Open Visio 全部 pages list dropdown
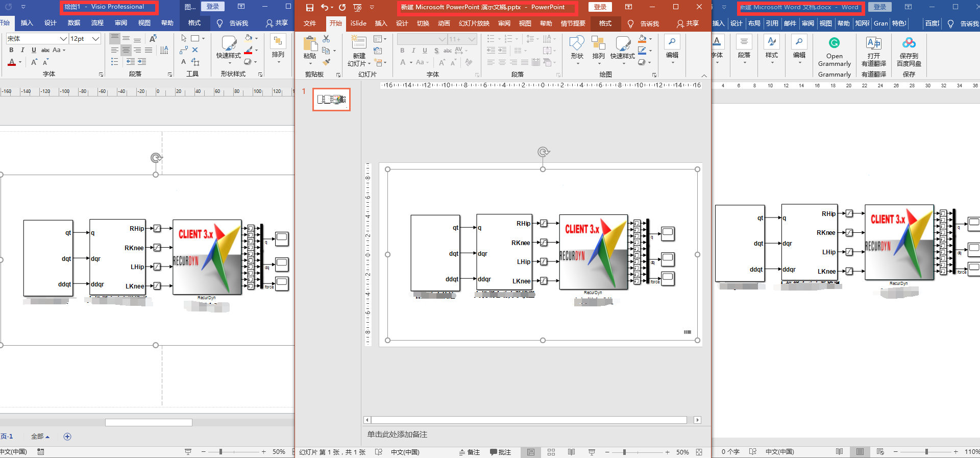 pos(40,437)
